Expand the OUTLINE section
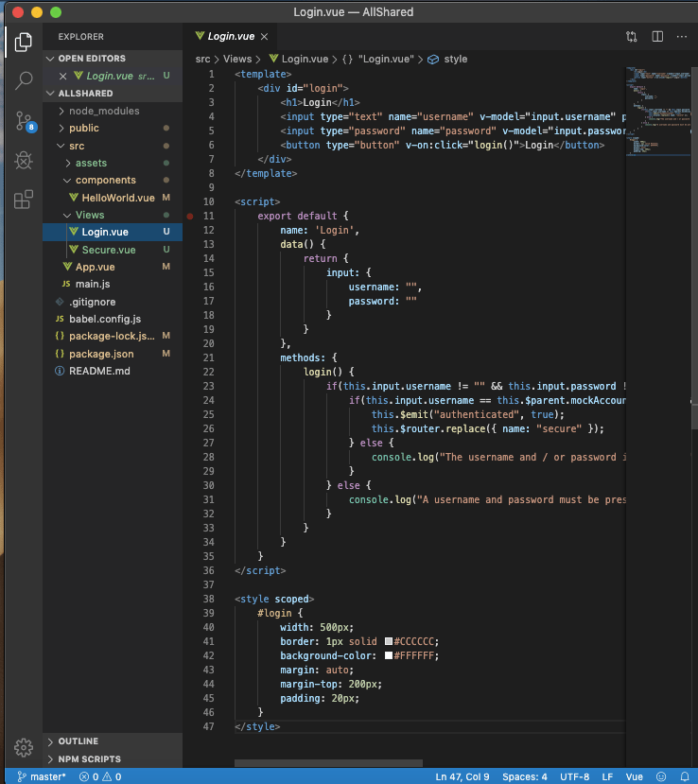Image resolution: width=698 pixels, height=784 pixels. (x=78, y=741)
